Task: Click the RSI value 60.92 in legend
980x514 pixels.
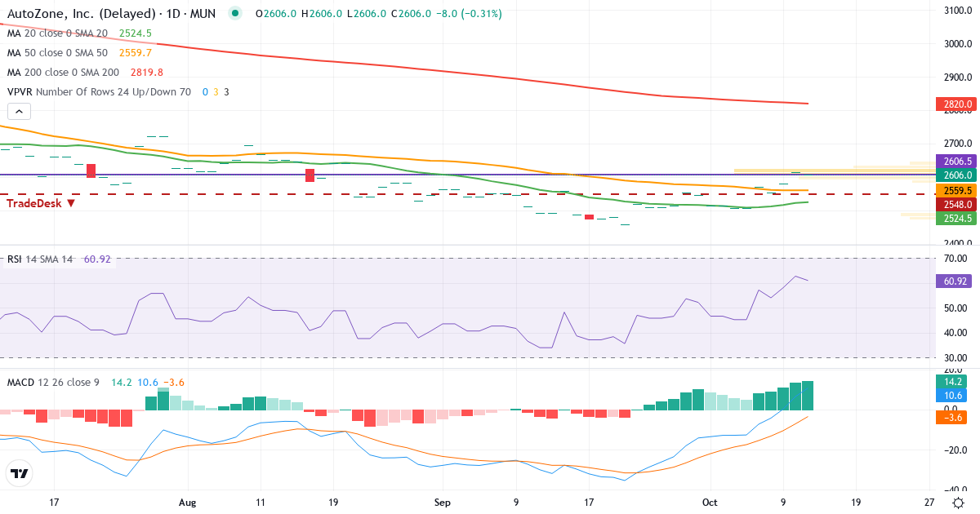Action: [x=97, y=259]
